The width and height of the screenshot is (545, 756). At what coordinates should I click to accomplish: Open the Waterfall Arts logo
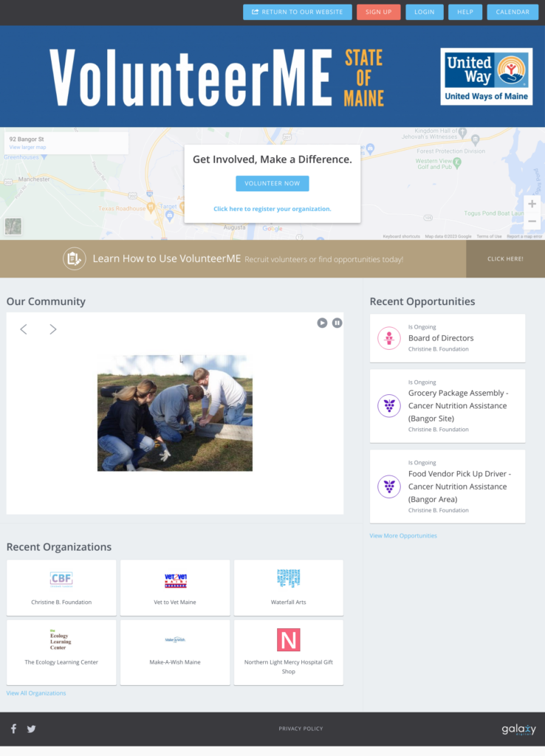click(289, 577)
